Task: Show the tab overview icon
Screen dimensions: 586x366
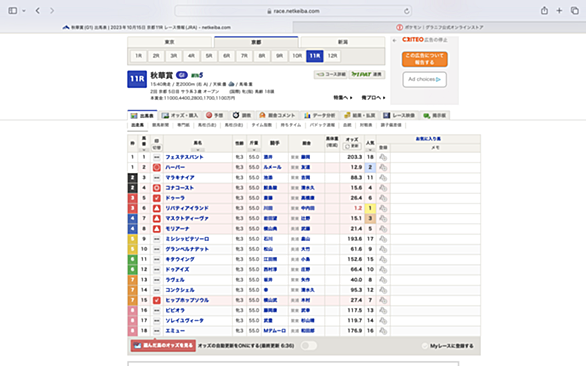Action: coord(574,10)
